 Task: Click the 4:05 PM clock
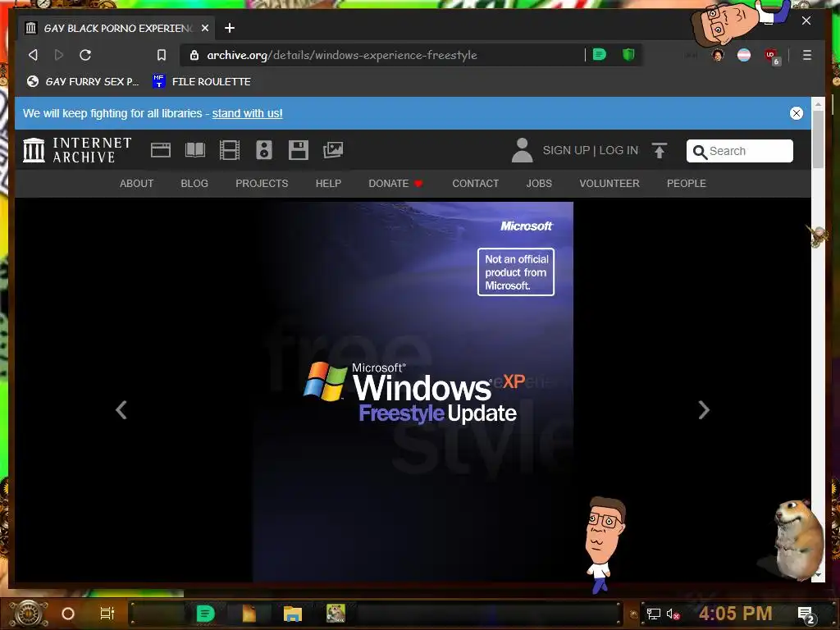[735, 614]
